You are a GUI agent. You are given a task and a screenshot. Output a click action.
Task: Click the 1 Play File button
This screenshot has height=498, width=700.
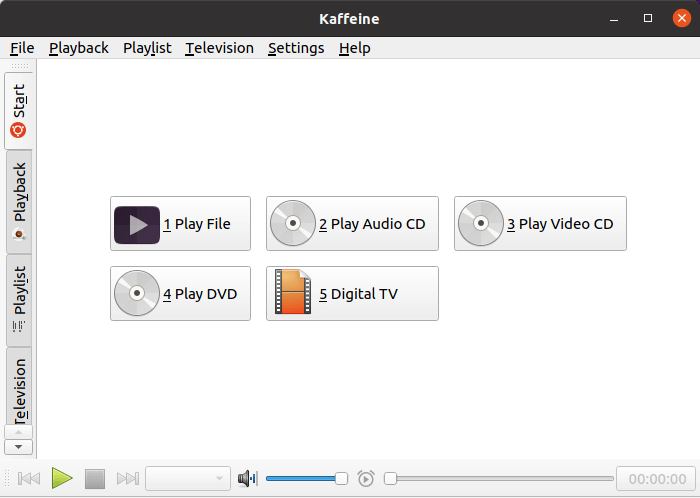[x=180, y=224]
